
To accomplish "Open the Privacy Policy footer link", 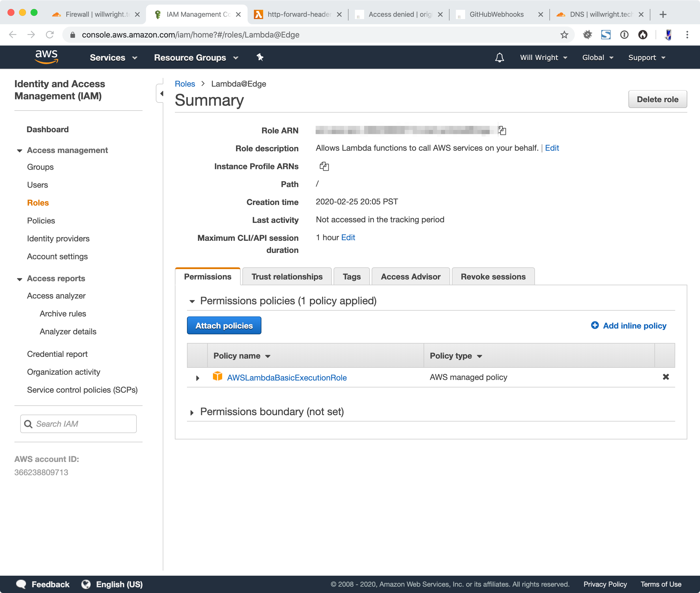I will (x=605, y=584).
